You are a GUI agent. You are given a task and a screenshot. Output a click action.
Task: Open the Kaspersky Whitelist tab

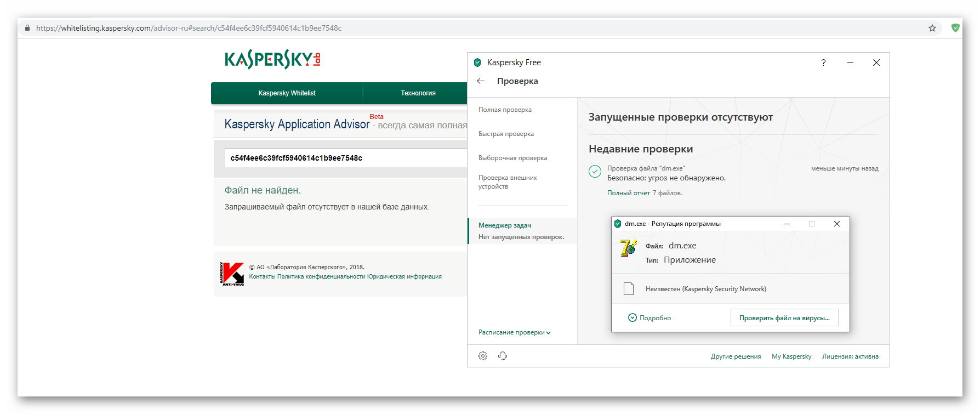(x=287, y=93)
